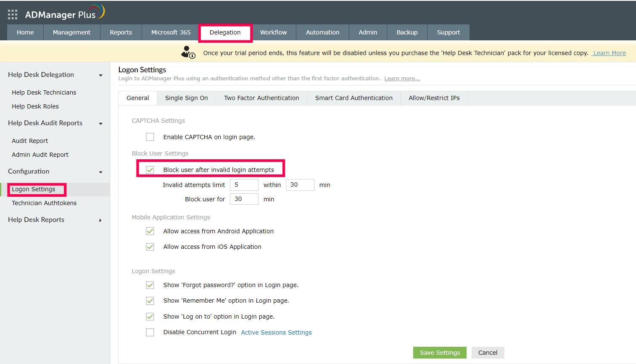Collapse the Configuration section arrow
Viewport: 636px width, 364px height.
(100, 172)
